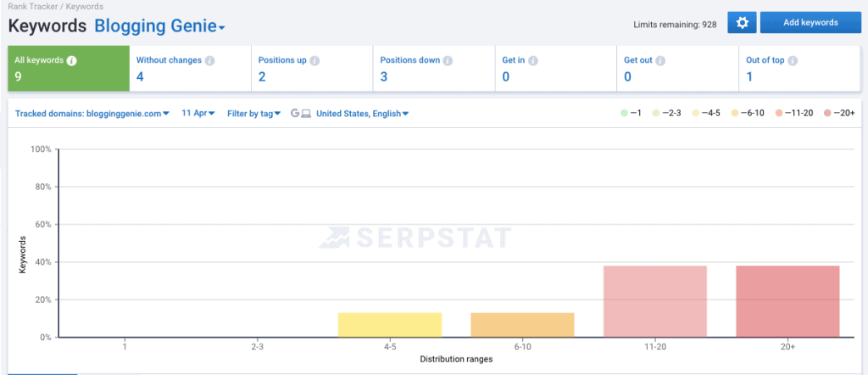Click the count 4 under Without changes
The height and width of the screenshot is (375, 868).
[140, 76]
